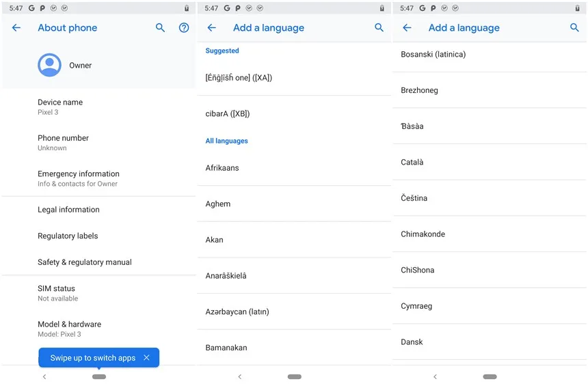This screenshot has width=588, height=390.
Task: Tap the home pill under the Dansk list
Action: (490, 376)
